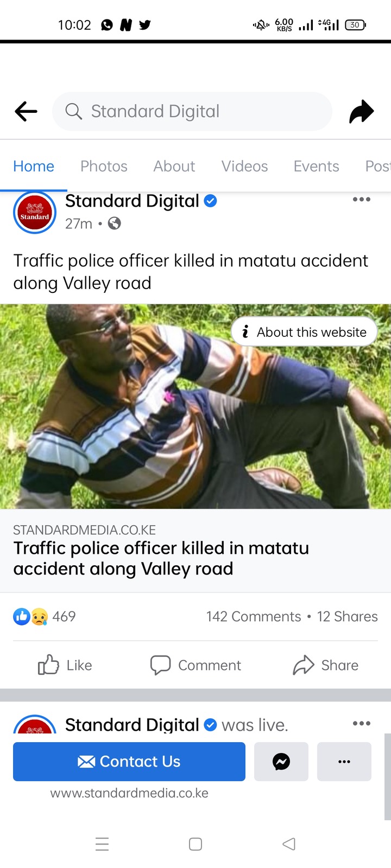
Task: Switch to the About tab
Action: 174,166
